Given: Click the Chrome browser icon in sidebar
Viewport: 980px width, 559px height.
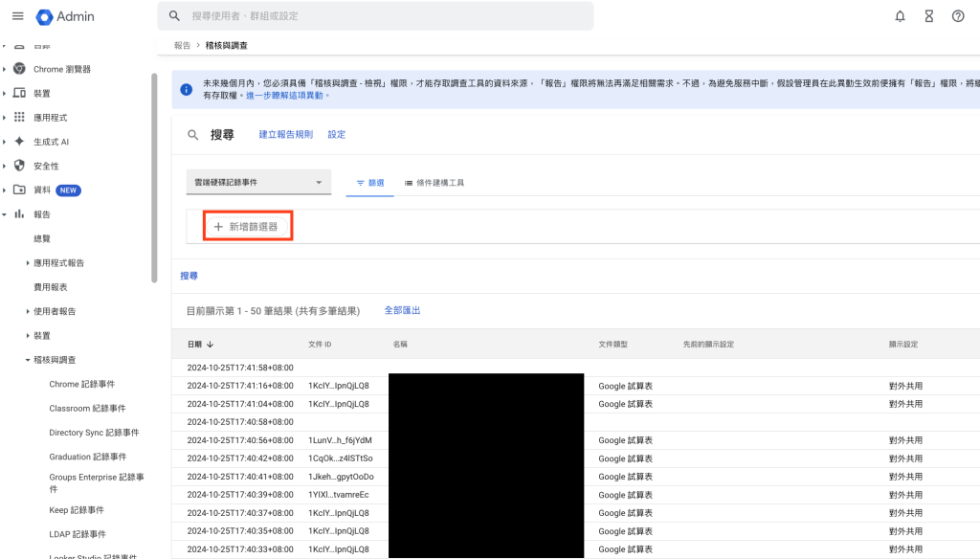Looking at the screenshot, I should 19,69.
